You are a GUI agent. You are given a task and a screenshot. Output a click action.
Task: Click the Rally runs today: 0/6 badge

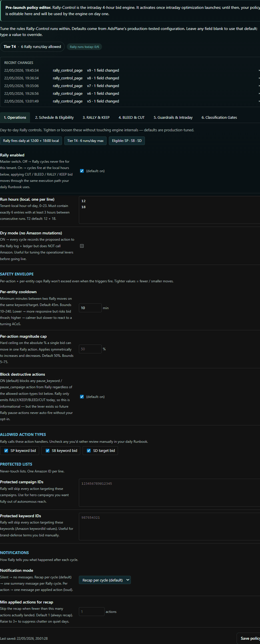84,47
